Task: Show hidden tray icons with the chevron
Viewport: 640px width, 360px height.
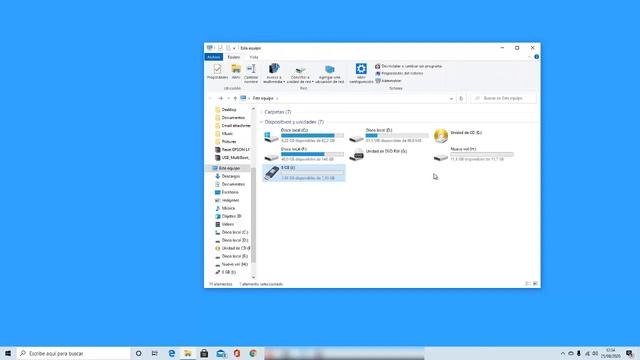Action: point(563,353)
